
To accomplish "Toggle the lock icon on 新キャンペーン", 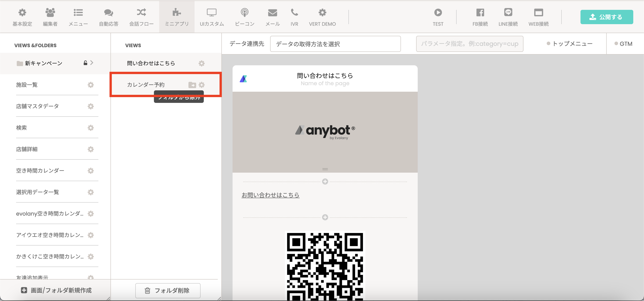I will click(x=85, y=63).
